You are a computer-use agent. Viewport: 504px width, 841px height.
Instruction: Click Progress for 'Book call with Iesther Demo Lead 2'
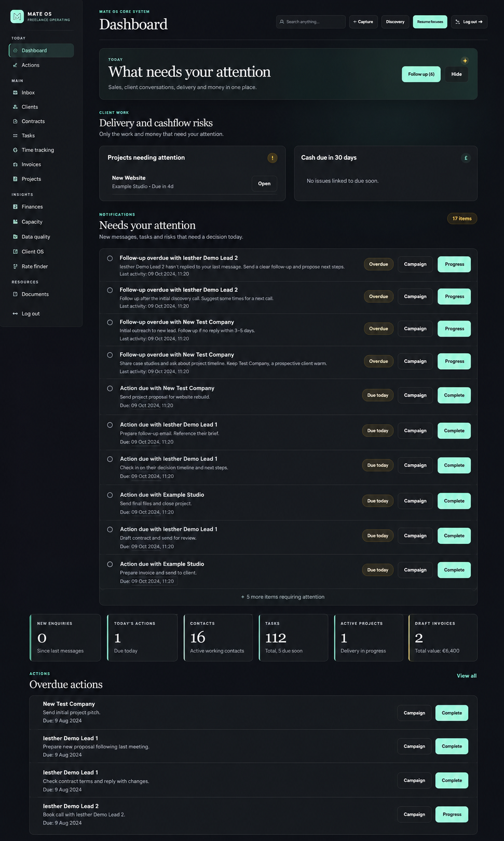(452, 815)
